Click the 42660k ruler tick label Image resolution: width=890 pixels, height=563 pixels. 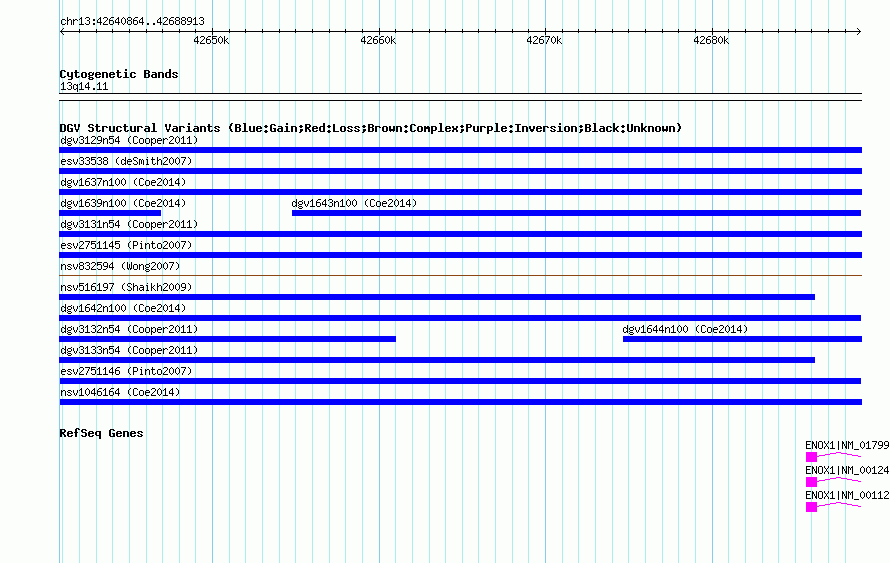378,40
